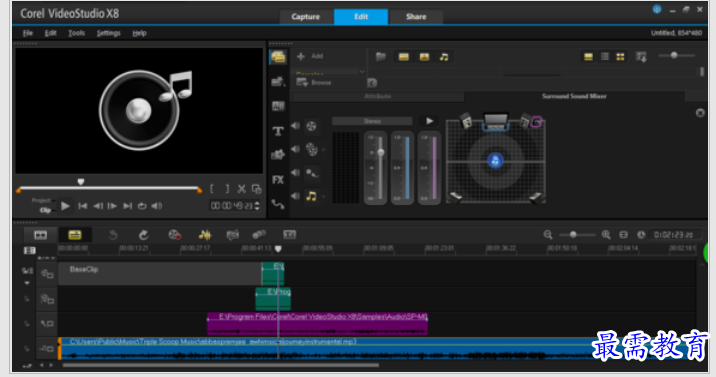Open the Record/Capture option icon

174,235
